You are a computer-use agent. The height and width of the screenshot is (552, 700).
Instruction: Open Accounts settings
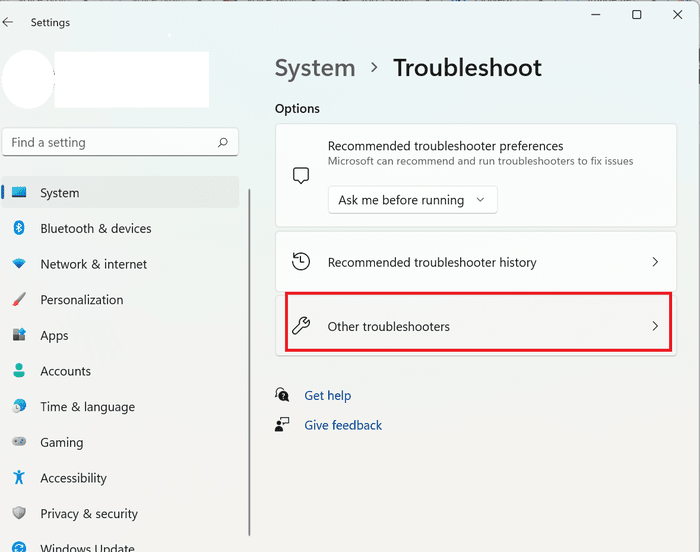[x=120, y=371]
